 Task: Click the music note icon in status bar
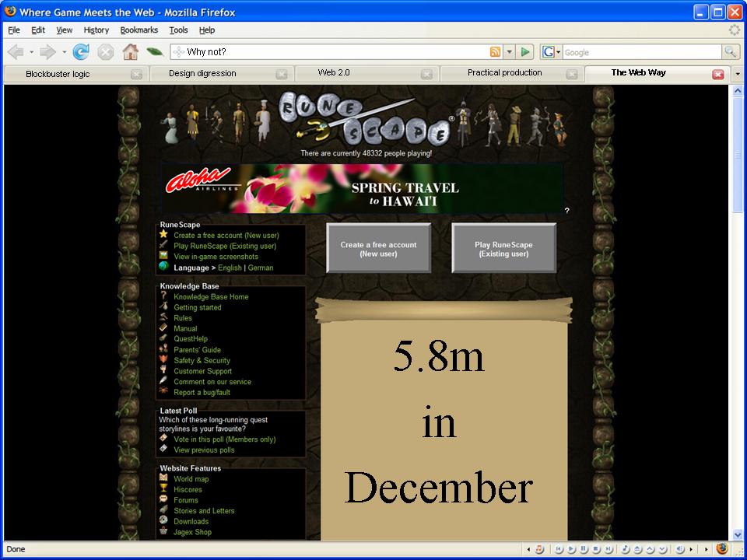(x=539, y=549)
